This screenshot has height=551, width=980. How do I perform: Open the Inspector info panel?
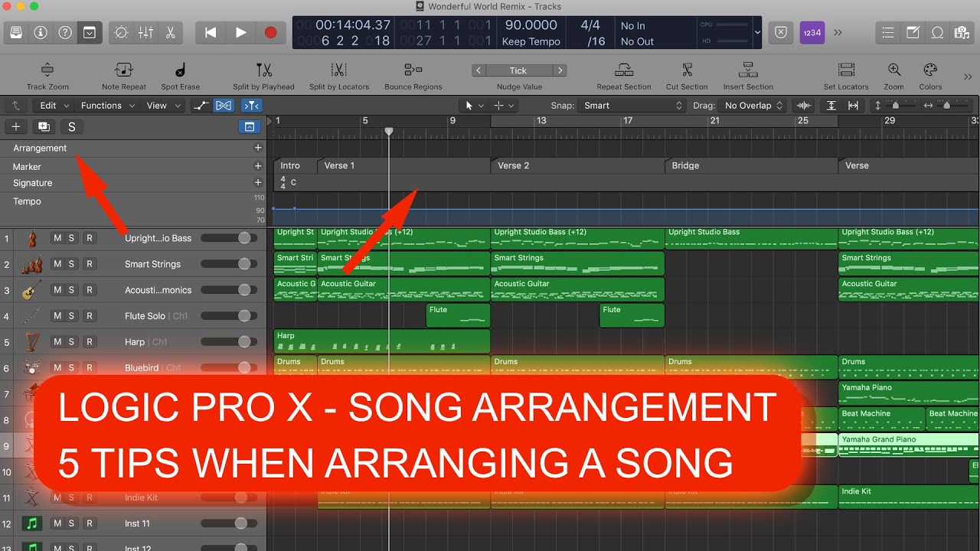41,33
